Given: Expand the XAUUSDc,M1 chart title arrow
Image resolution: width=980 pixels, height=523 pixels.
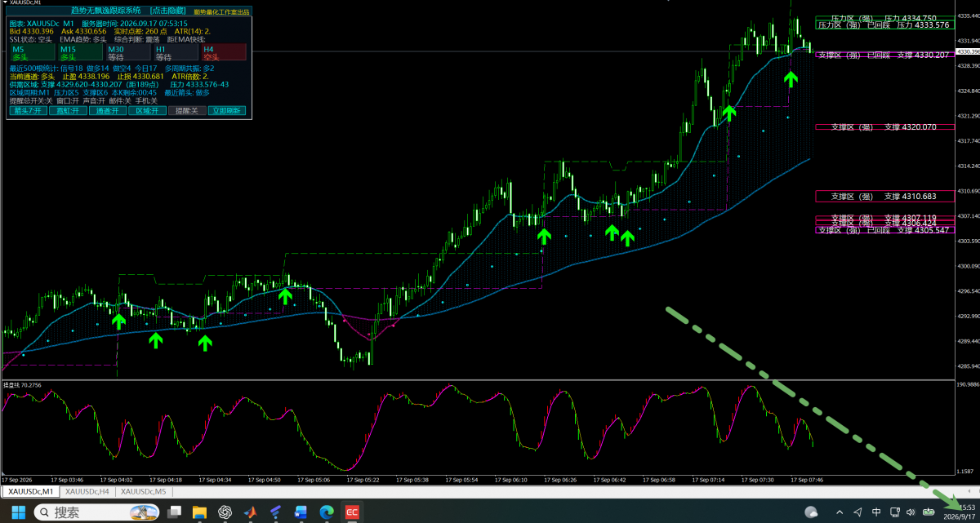Looking at the screenshot, I should pyautogui.click(x=4, y=2).
